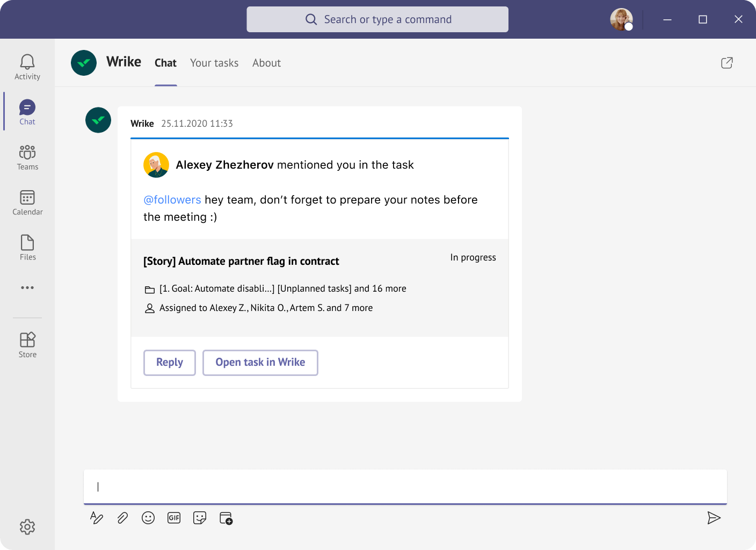Click Open task in Wrike button

tap(260, 363)
